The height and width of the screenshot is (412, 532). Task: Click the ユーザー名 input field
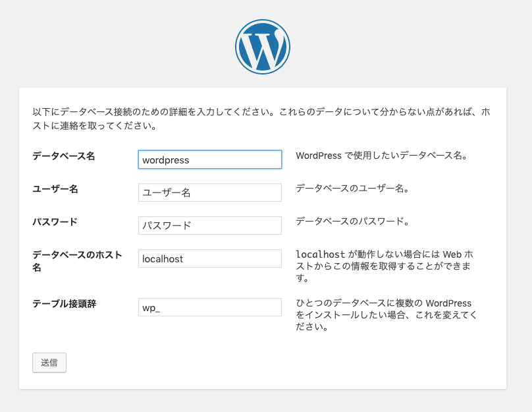(x=209, y=192)
